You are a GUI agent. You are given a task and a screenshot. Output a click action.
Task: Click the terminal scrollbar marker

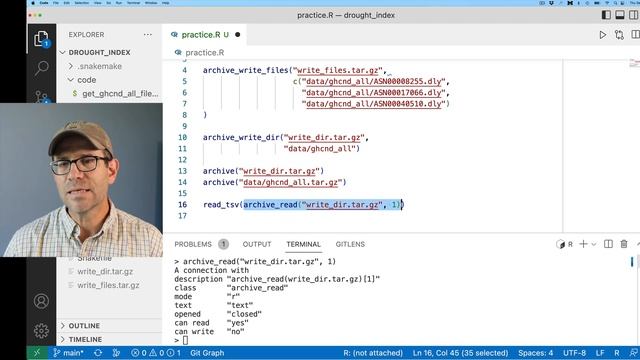pyautogui.click(x=632, y=262)
